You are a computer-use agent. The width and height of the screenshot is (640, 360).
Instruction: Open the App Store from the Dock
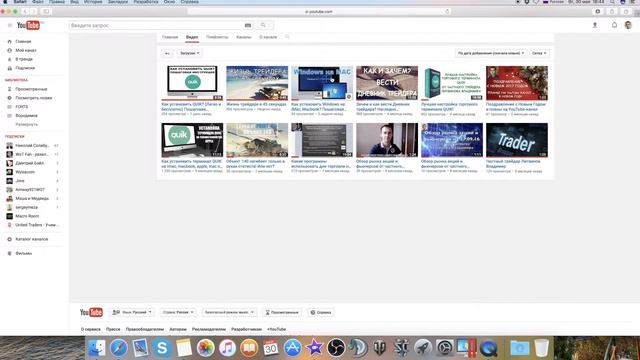point(292,348)
